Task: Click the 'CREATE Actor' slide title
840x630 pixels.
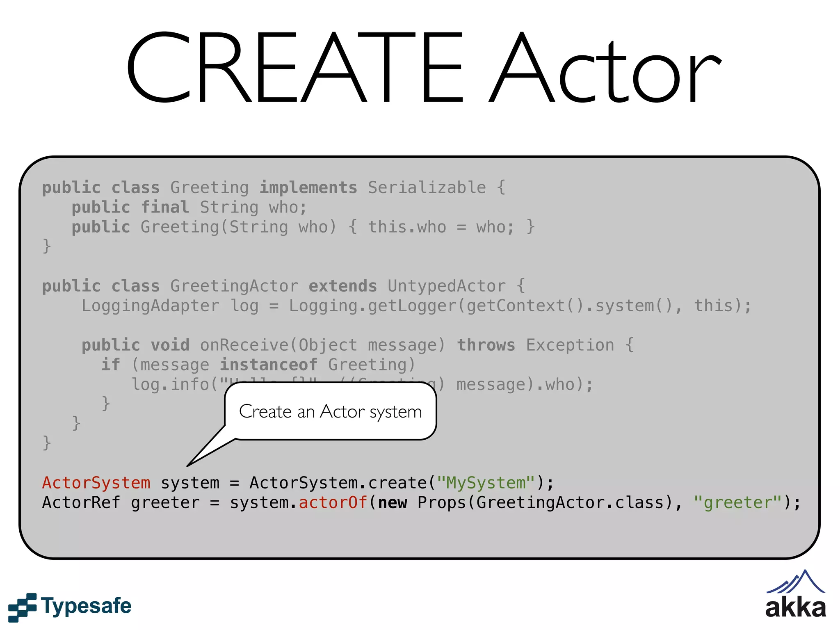Action: point(424,68)
